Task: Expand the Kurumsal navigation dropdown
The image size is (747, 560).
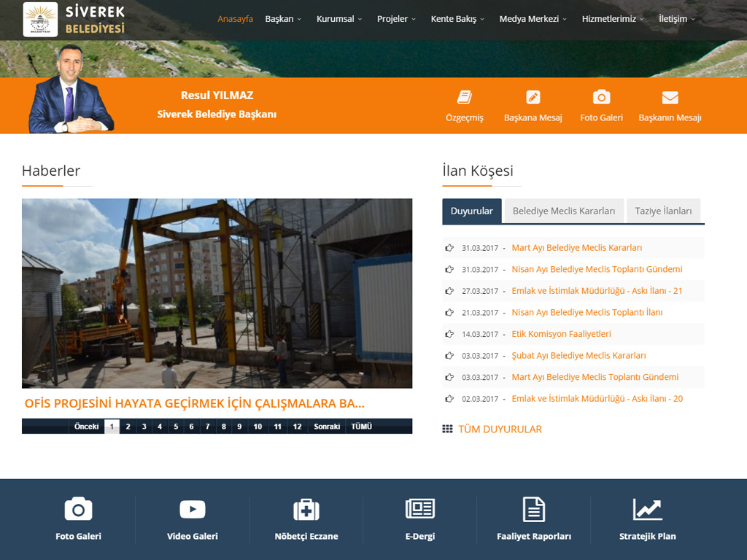Action: click(x=338, y=19)
